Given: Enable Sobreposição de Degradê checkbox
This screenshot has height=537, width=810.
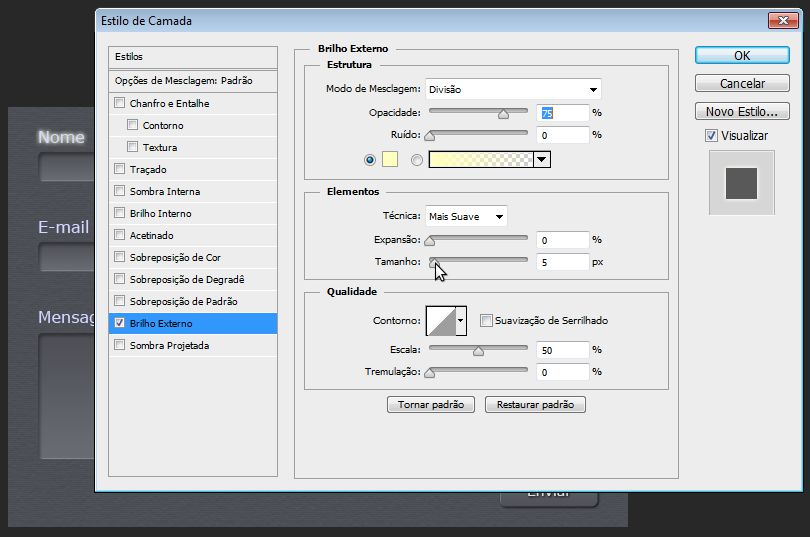Looking at the screenshot, I should [x=119, y=279].
